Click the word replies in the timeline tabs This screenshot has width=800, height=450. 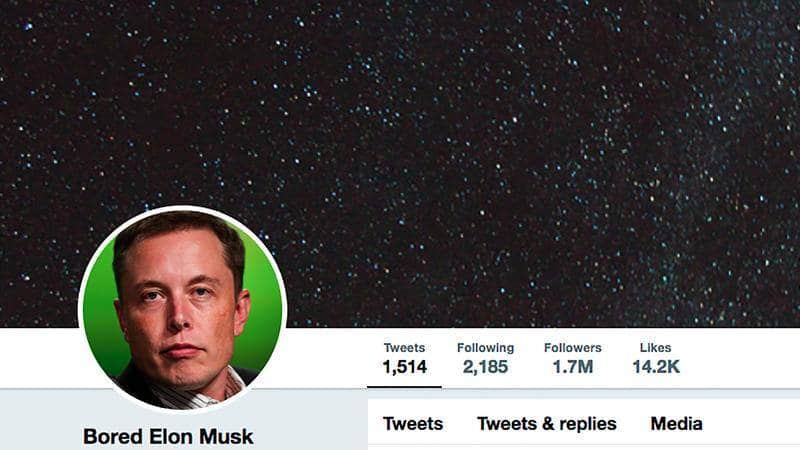[x=588, y=424]
